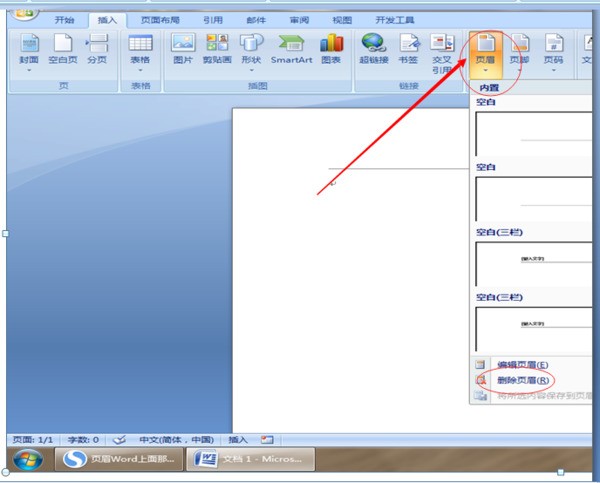The width and height of the screenshot is (600, 483).
Task: Insert a Picture (图片)
Action: tap(183, 49)
